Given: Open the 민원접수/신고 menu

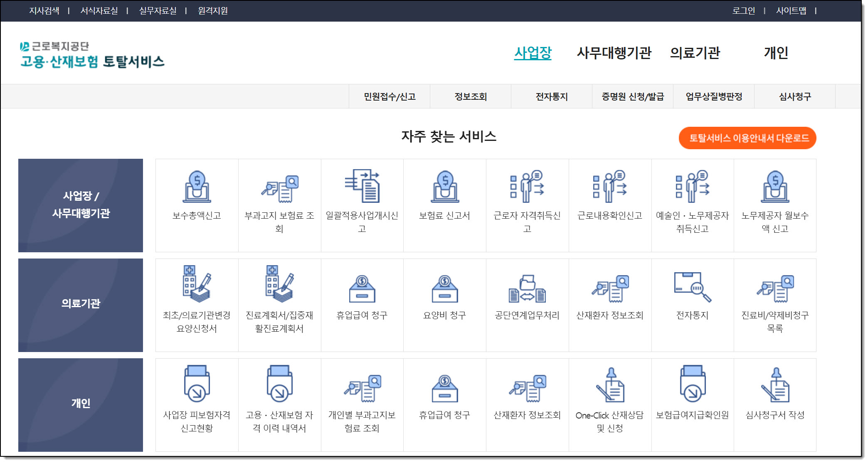Looking at the screenshot, I should (390, 96).
